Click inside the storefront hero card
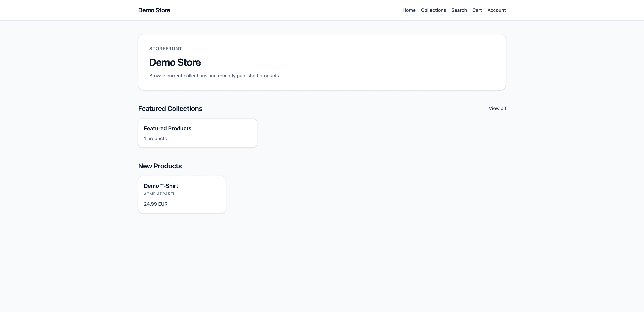The height and width of the screenshot is (312, 644). tap(322, 62)
